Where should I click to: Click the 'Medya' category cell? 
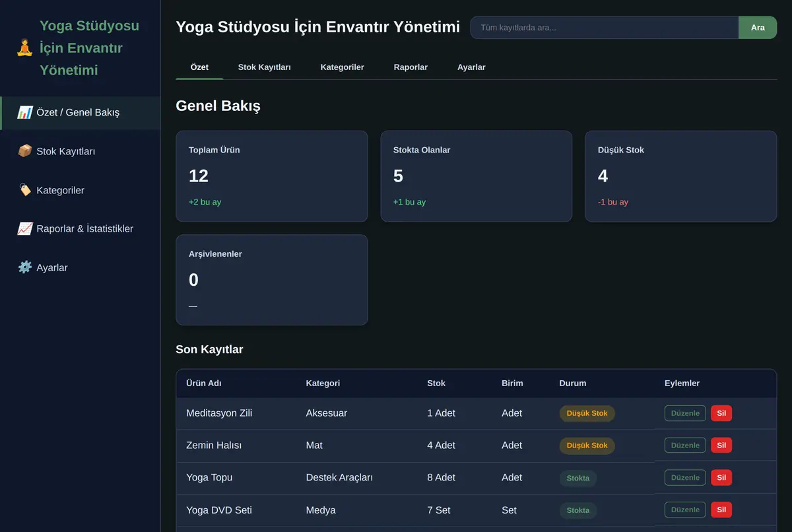coord(321,510)
